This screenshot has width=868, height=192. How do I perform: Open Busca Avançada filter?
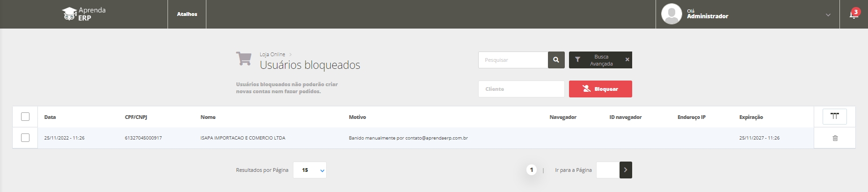(x=596, y=60)
